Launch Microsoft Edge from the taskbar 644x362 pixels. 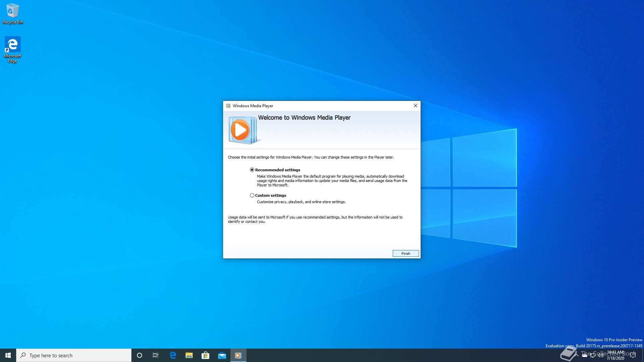pos(173,355)
